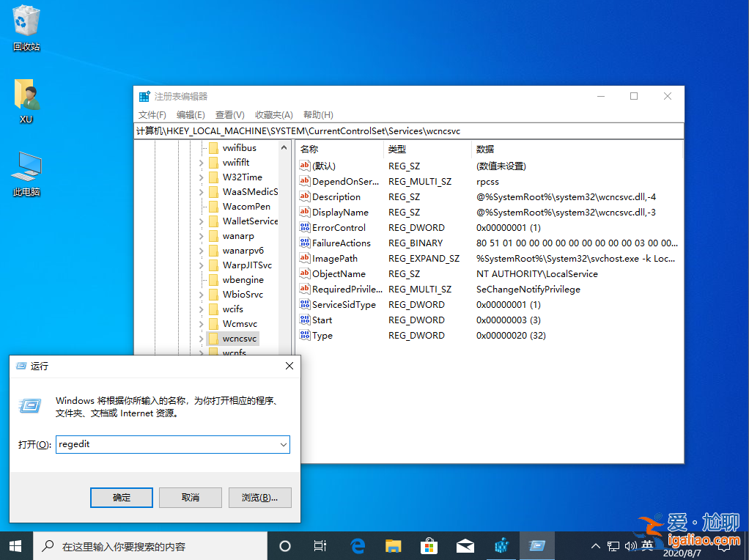Open the 编辑 menu in Registry Editor
This screenshot has height=560, width=749.
(x=190, y=114)
